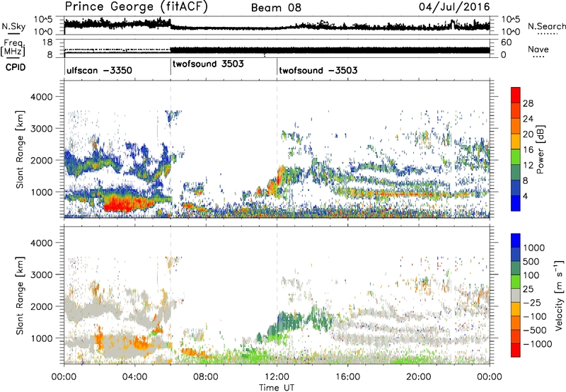Viewport: 566px width, 392px height.
Task: Select the 'twofsound -3503' CPID marker
Action: [318, 70]
